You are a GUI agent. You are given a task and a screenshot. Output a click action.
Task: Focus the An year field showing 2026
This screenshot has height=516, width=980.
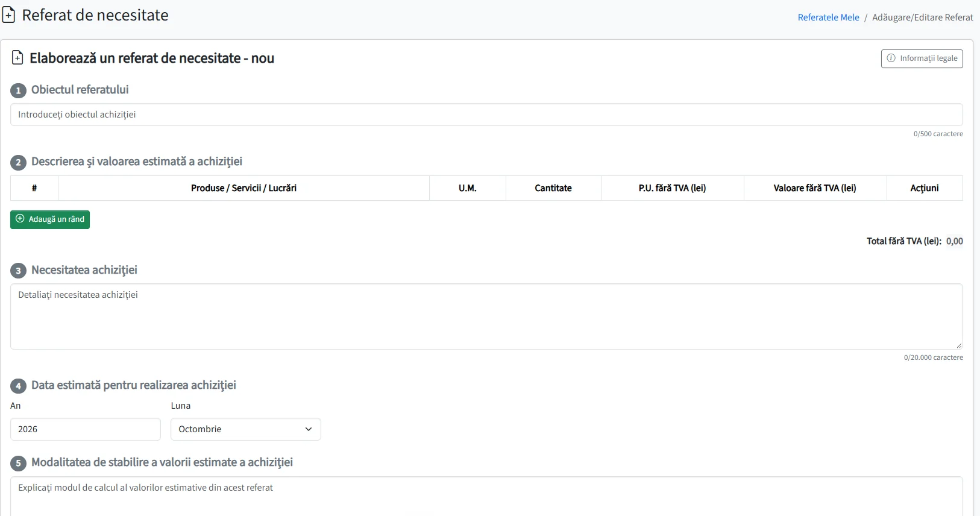tap(86, 429)
